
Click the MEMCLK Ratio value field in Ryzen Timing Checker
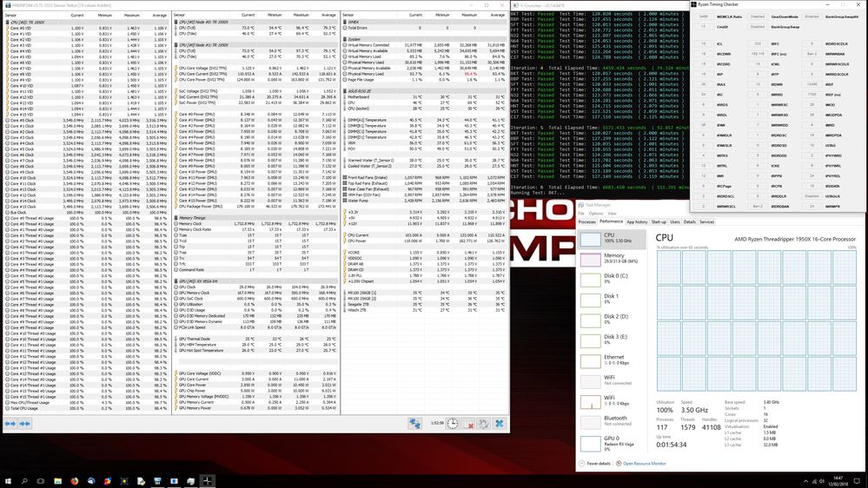coord(704,16)
